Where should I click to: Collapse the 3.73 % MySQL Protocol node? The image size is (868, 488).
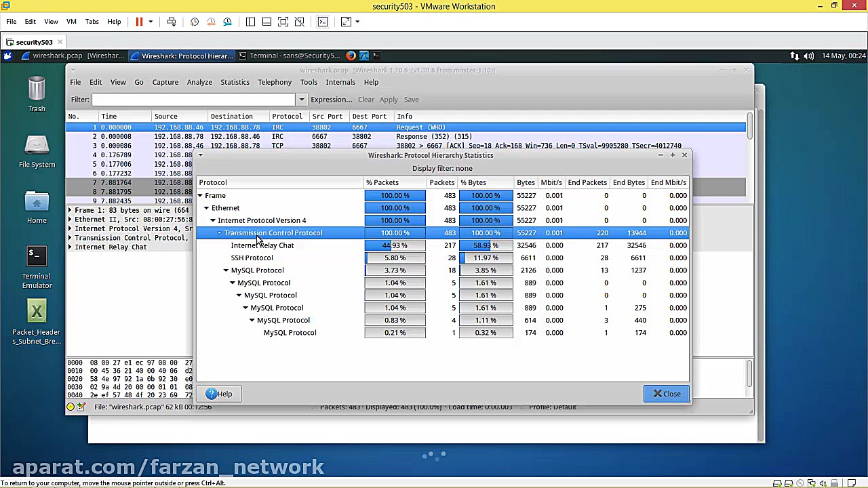[x=226, y=270]
